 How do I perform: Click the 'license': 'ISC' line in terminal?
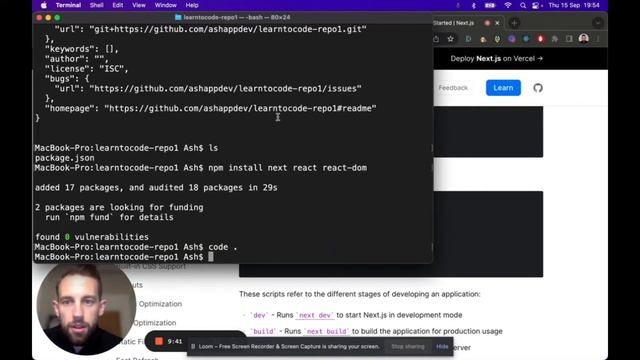click(87, 69)
